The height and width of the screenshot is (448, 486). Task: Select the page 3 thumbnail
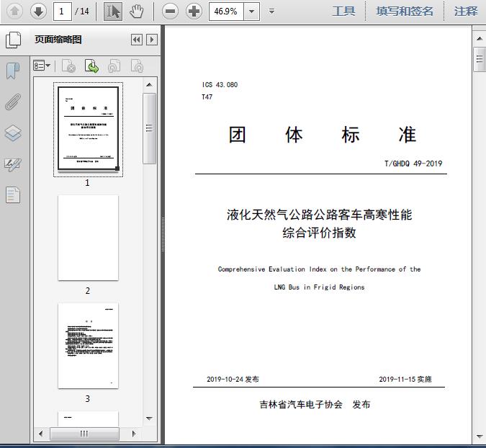[88, 346]
